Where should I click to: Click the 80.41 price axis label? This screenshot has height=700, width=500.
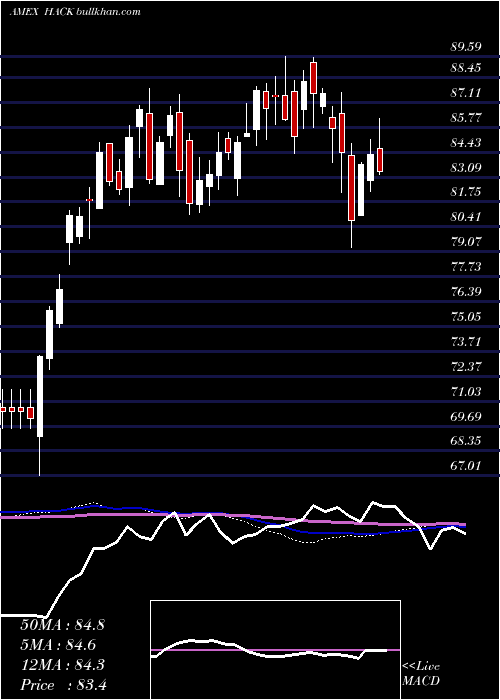pos(466,217)
